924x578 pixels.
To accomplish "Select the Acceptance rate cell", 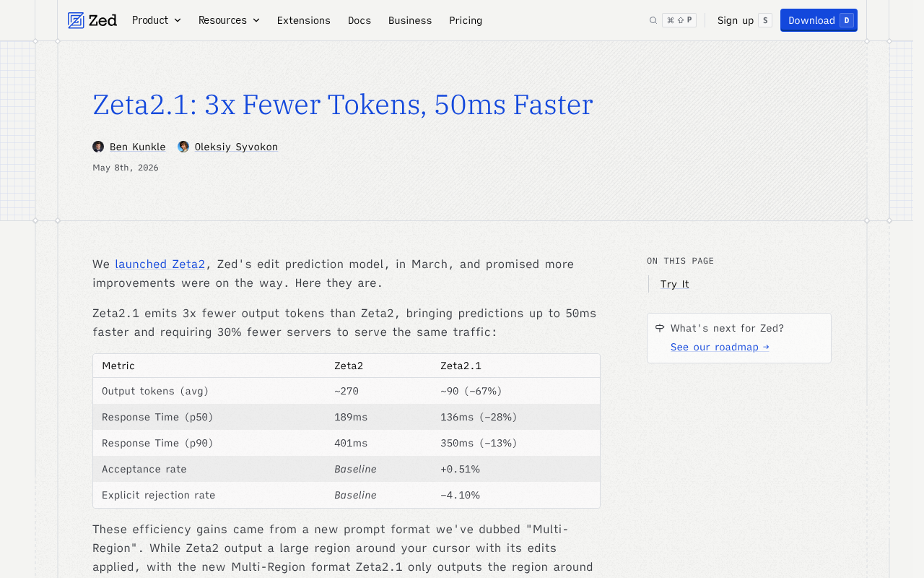I will click(209, 469).
